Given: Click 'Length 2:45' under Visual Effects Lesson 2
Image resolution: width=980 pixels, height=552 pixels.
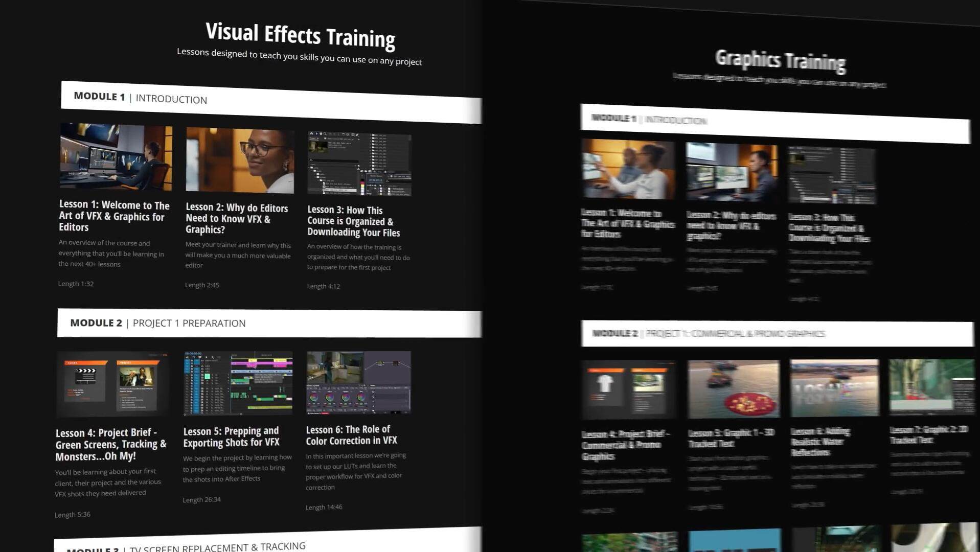Looking at the screenshot, I should coord(202,285).
